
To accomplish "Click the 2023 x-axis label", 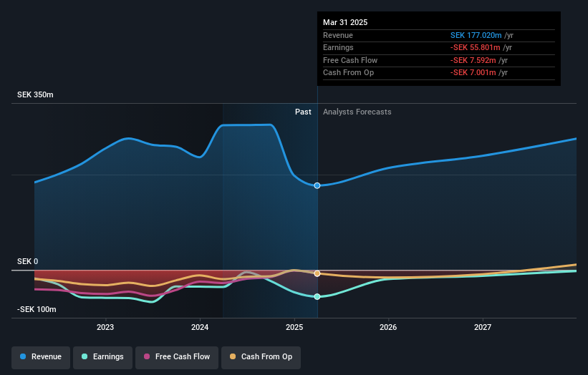I will tap(105, 327).
